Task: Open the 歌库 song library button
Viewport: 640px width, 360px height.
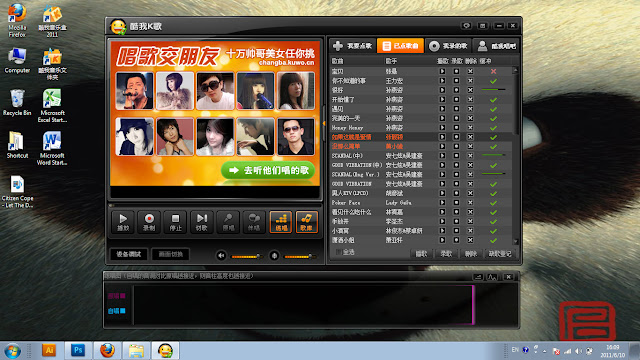Action: (x=307, y=222)
